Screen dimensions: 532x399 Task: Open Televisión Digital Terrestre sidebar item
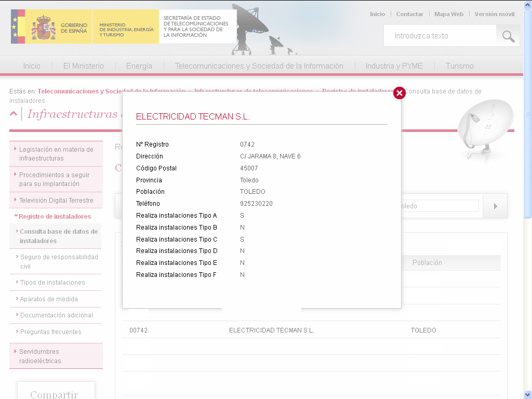[56, 200]
